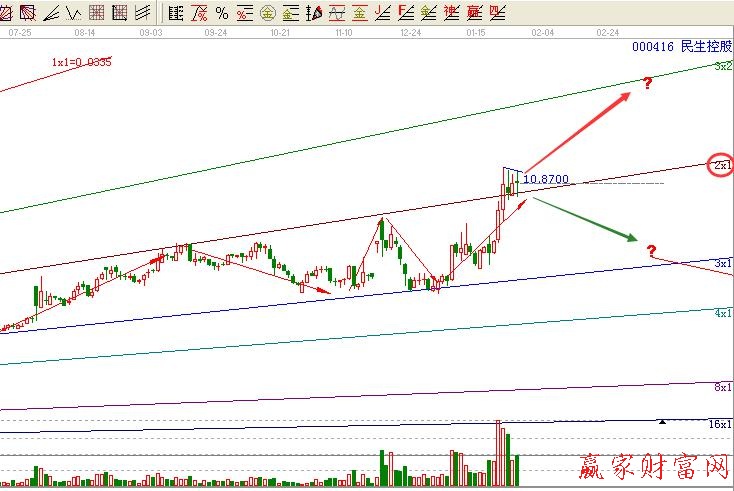Select the parallel lines drawing tool

pyautogui.click(x=142, y=13)
